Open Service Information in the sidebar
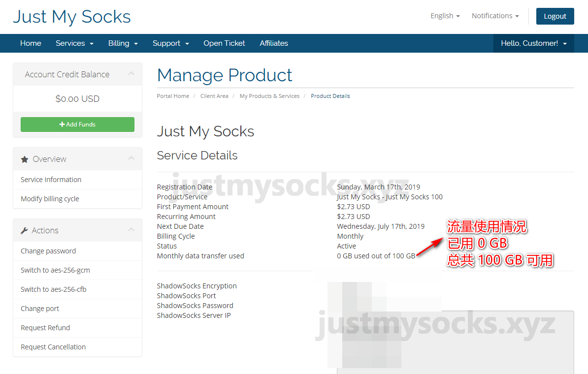The image size is (588, 374). click(x=78, y=180)
